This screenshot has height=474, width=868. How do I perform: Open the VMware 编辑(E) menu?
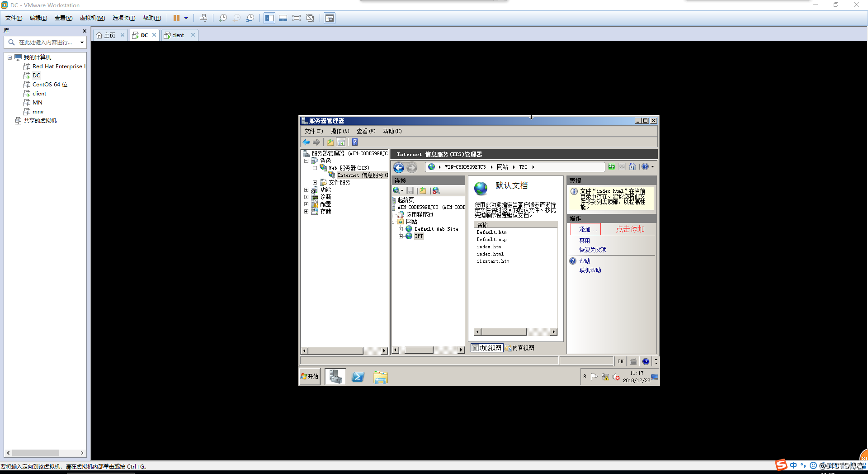point(38,18)
